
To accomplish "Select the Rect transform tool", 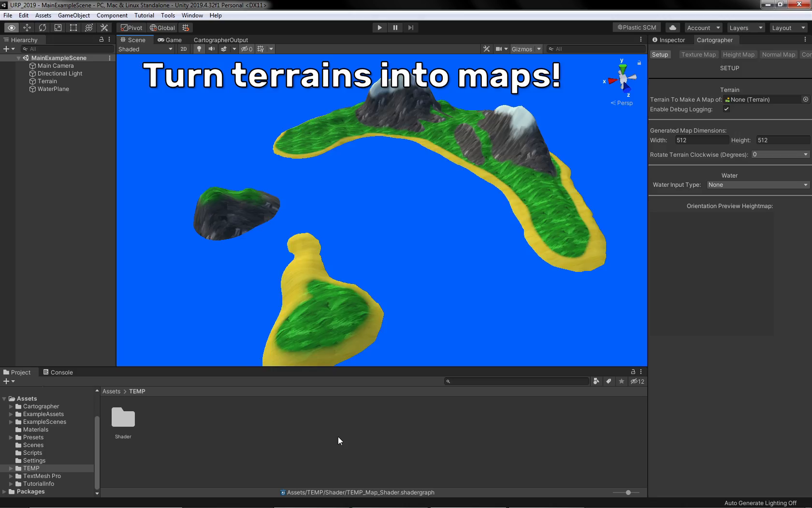I will (73, 28).
